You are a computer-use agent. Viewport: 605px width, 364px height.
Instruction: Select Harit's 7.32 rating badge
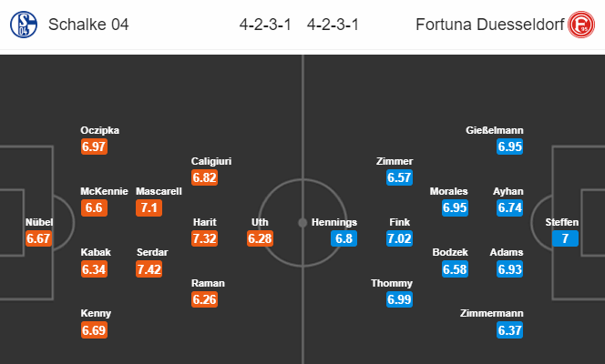[204, 238]
